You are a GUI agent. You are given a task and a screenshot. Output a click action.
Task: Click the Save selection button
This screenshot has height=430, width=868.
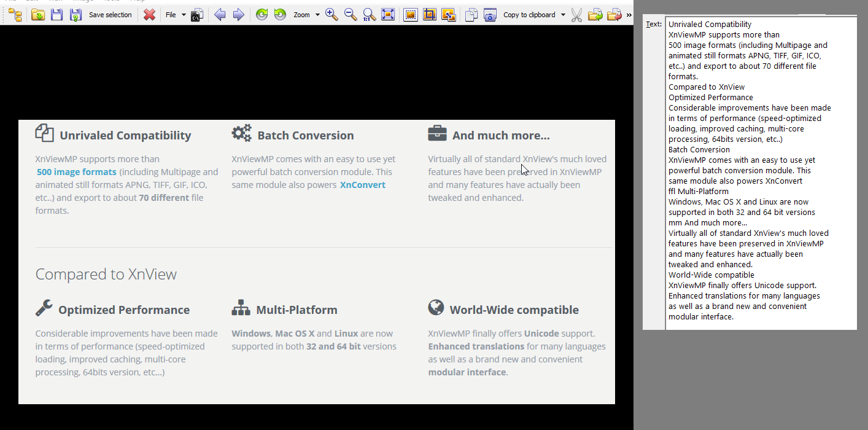point(110,15)
